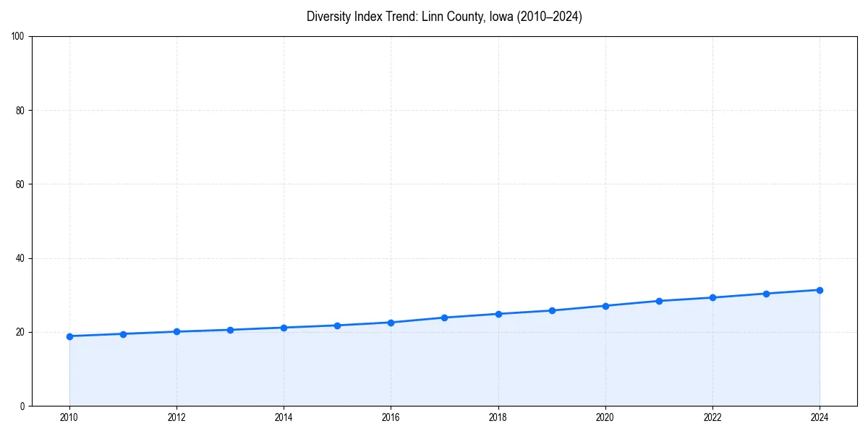Select the 2013 data point marker

coord(230,329)
